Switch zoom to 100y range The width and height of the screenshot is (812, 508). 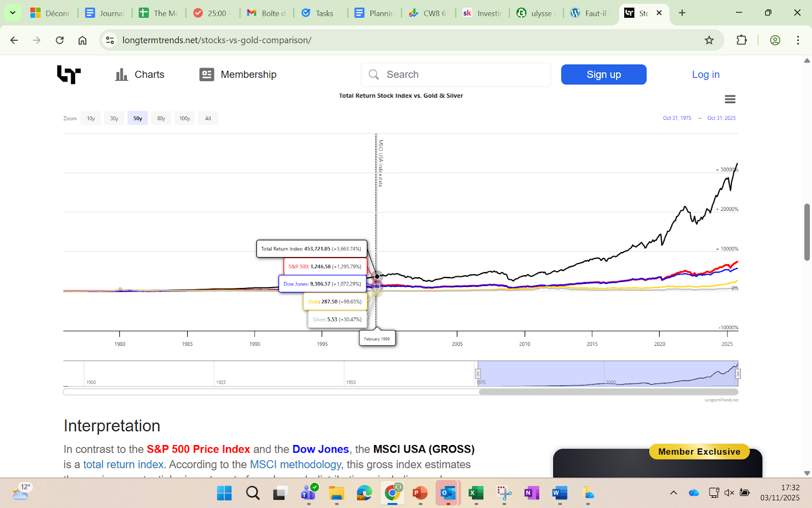pos(184,118)
